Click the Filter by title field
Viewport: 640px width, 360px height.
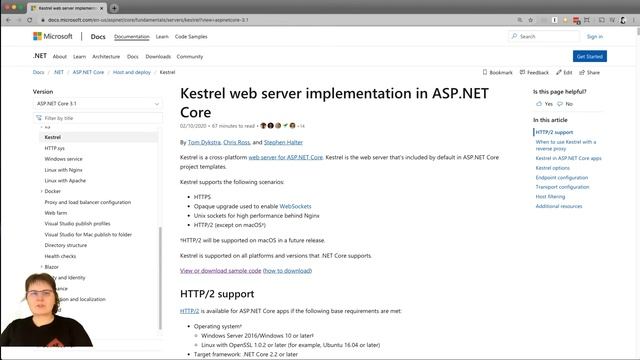click(98, 118)
